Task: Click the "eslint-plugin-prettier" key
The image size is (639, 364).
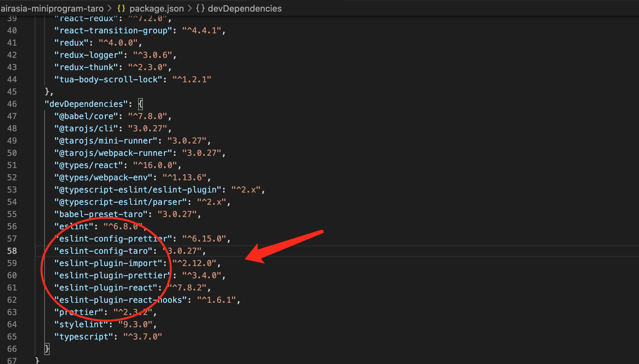Action: click(113, 276)
